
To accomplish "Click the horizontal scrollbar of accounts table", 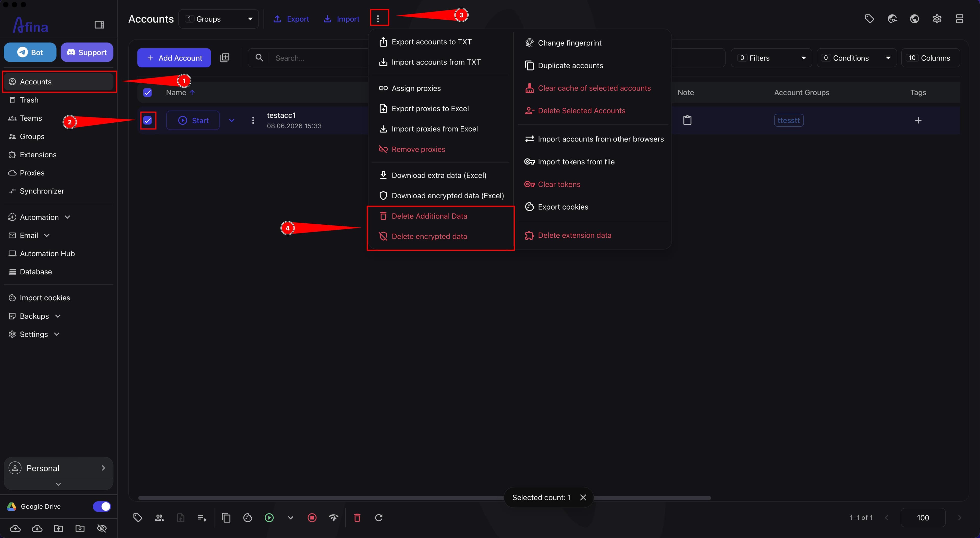I will (x=424, y=498).
